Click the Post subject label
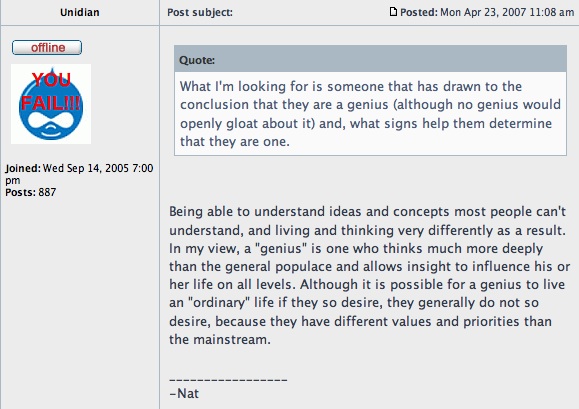This screenshot has height=409, width=579. pos(200,13)
